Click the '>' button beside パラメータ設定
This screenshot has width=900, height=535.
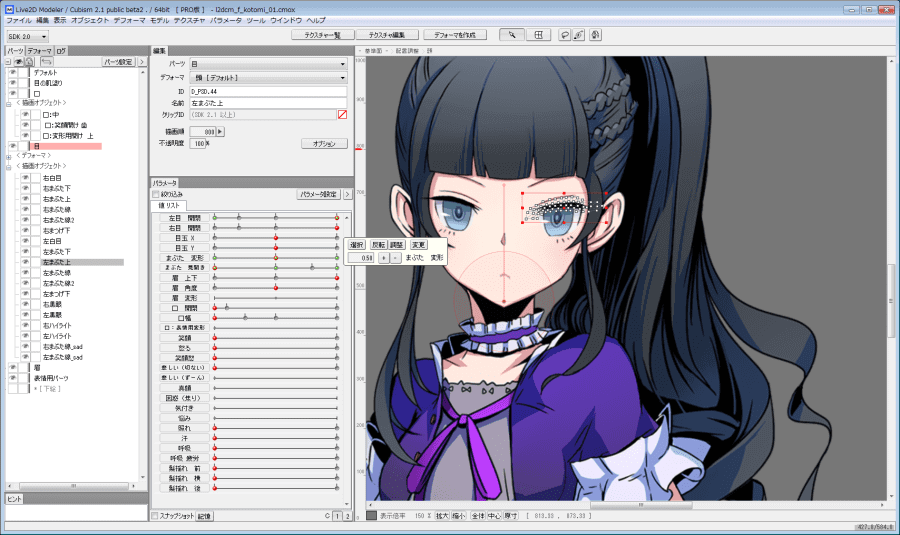(347, 195)
